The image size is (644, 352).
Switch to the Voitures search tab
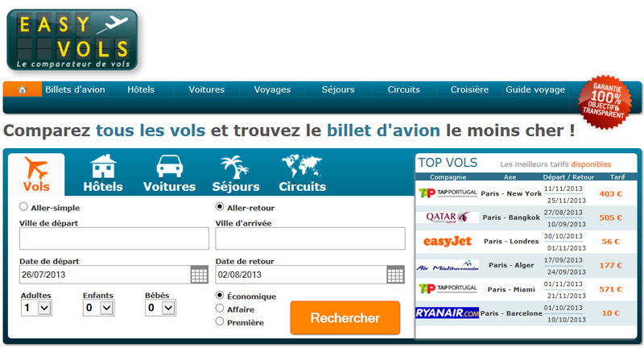tap(169, 174)
